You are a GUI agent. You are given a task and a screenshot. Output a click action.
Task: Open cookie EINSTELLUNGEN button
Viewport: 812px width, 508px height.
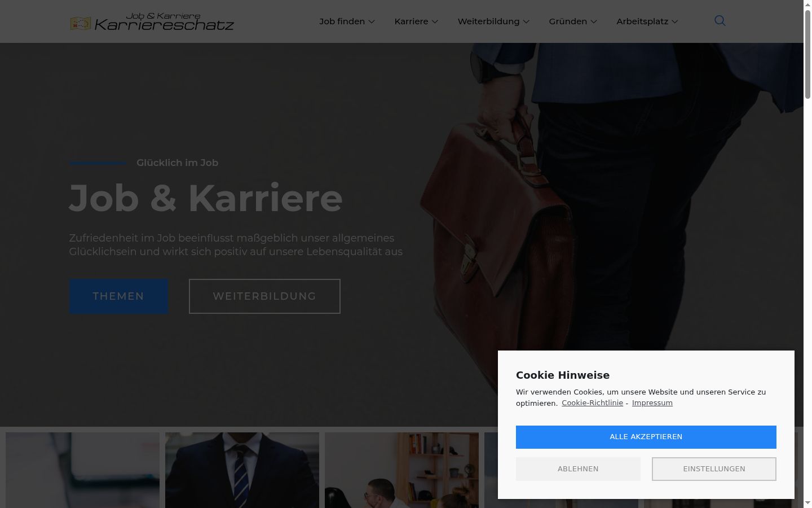coord(714,469)
